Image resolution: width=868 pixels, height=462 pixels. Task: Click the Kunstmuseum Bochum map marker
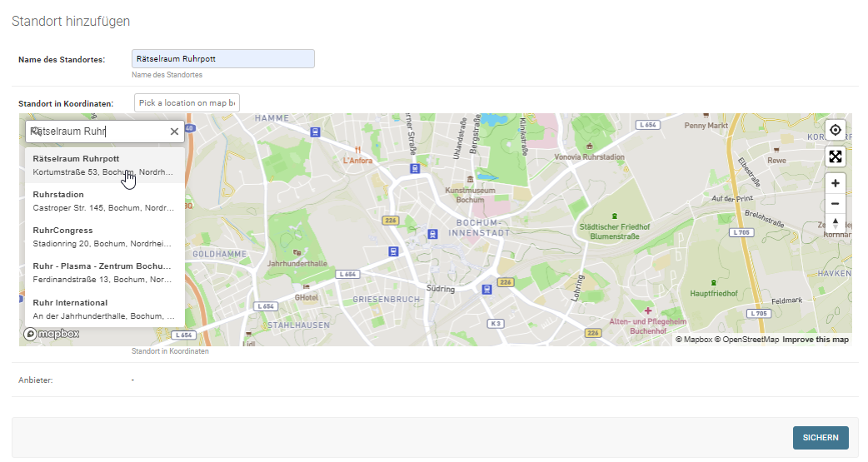click(x=471, y=178)
